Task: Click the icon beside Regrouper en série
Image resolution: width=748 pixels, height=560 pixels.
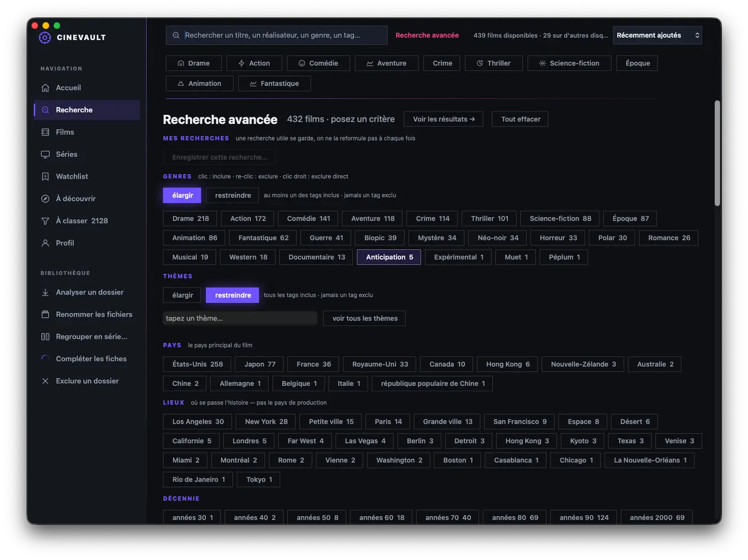Action: coord(45,337)
